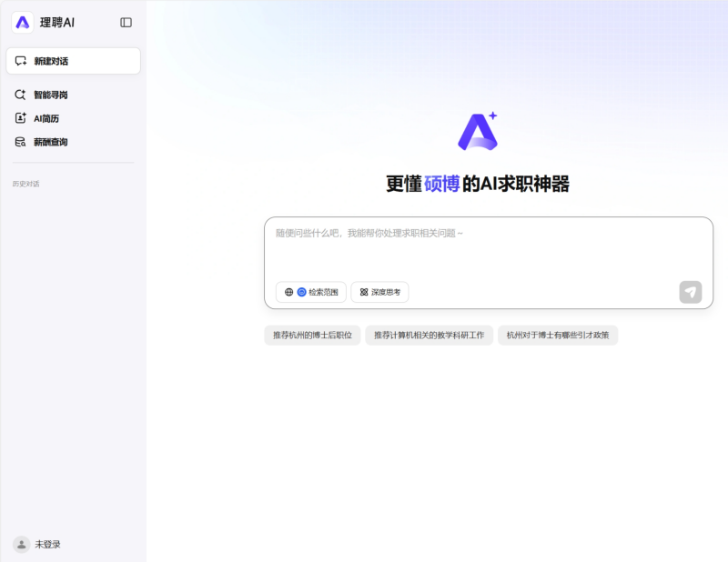
Task: Click the 理聘AI logo icon
Action: (20, 22)
